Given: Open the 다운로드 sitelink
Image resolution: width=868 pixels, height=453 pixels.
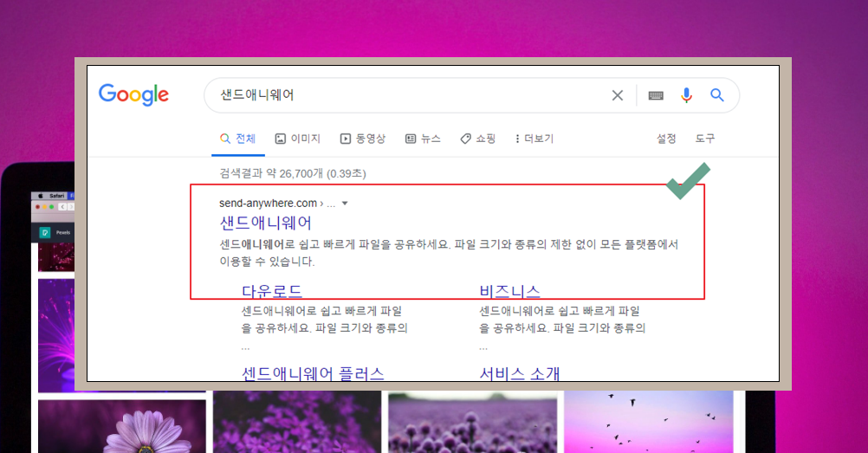Looking at the screenshot, I should (272, 291).
